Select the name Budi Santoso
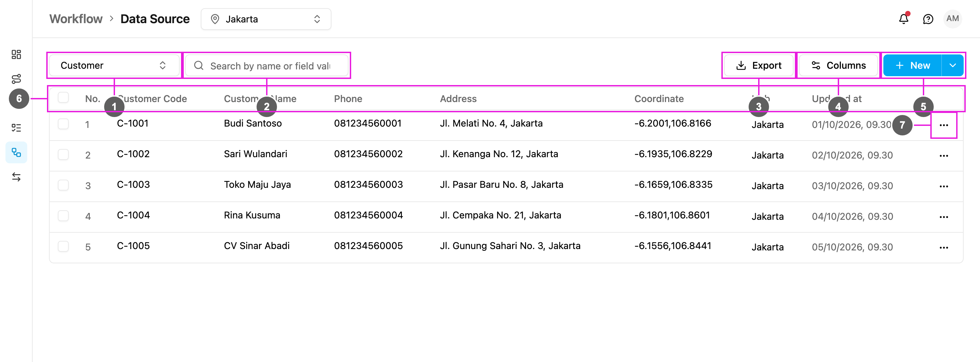 (x=252, y=123)
